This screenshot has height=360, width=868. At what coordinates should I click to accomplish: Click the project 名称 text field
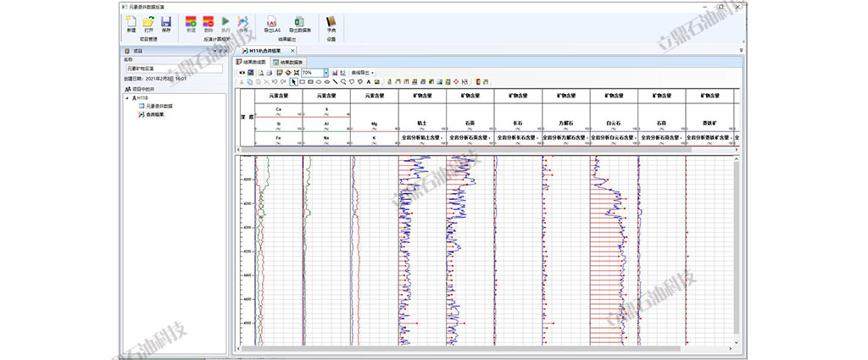pyautogui.click(x=174, y=69)
